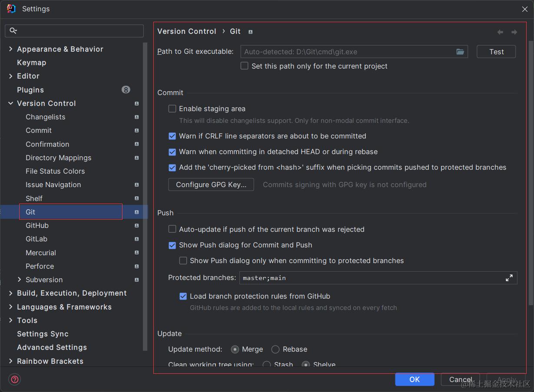Image resolution: width=534 pixels, height=392 pixels.
Task: Toggle Show Push dialog for Commit and Push
Action: click(172, 245)
